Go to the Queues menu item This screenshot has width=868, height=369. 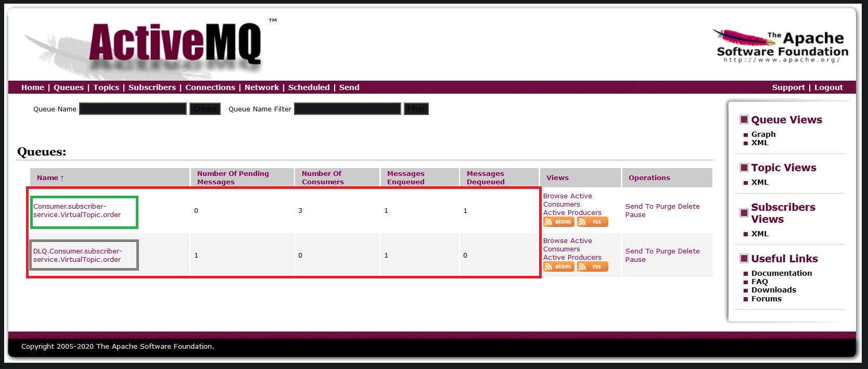coord(69,87)
